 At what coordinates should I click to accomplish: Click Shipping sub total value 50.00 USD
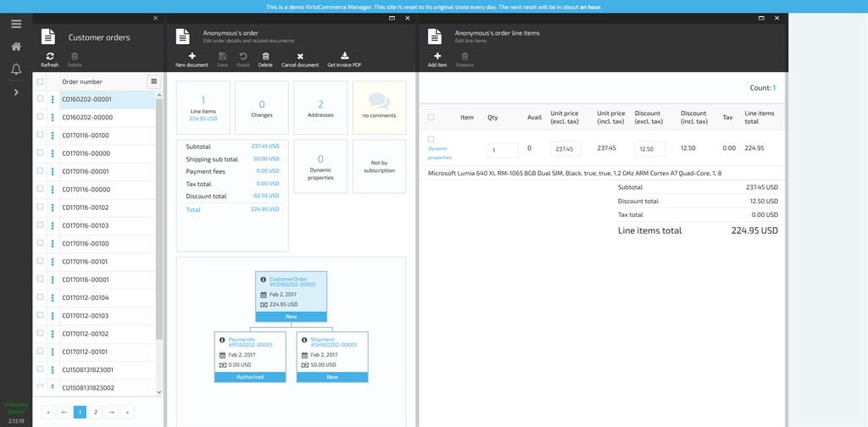265,159
